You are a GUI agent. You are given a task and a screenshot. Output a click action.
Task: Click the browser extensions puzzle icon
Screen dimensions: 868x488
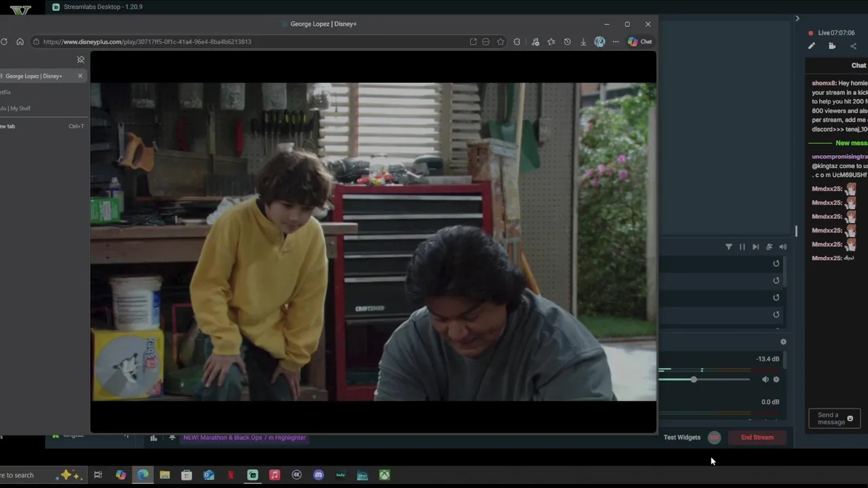[517, 41]
